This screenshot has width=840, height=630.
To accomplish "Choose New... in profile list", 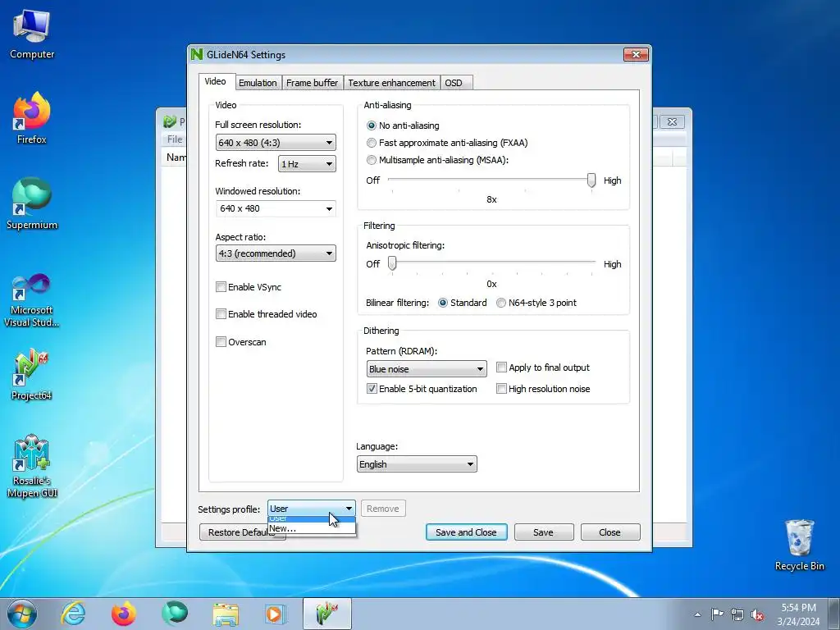I will pyautogui.click(x=311, y=528).
